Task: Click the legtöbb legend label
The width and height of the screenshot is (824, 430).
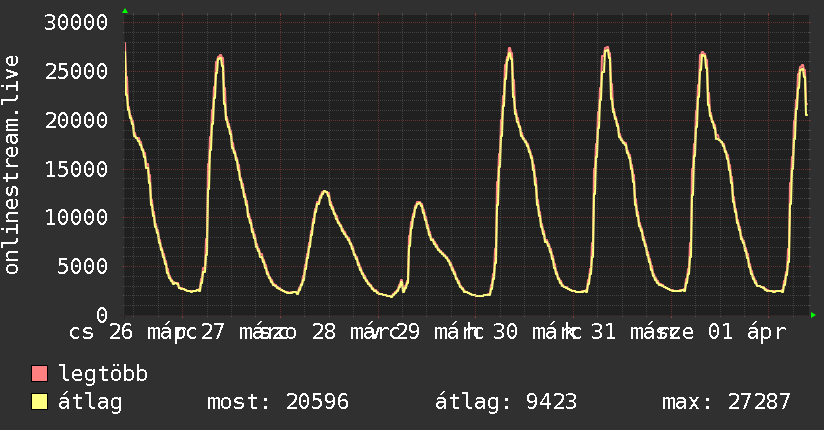Action: pos(103,374)
